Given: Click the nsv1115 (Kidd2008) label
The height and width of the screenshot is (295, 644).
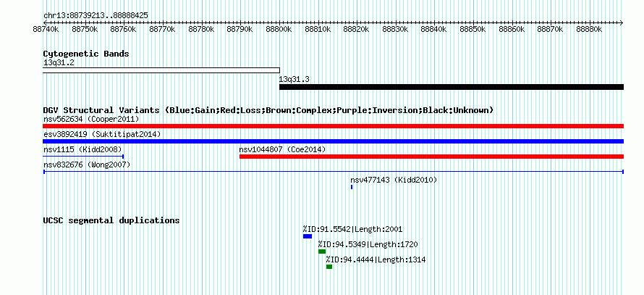Looking at the screenshot, I should pyautogui.click(x=82, y=149).
